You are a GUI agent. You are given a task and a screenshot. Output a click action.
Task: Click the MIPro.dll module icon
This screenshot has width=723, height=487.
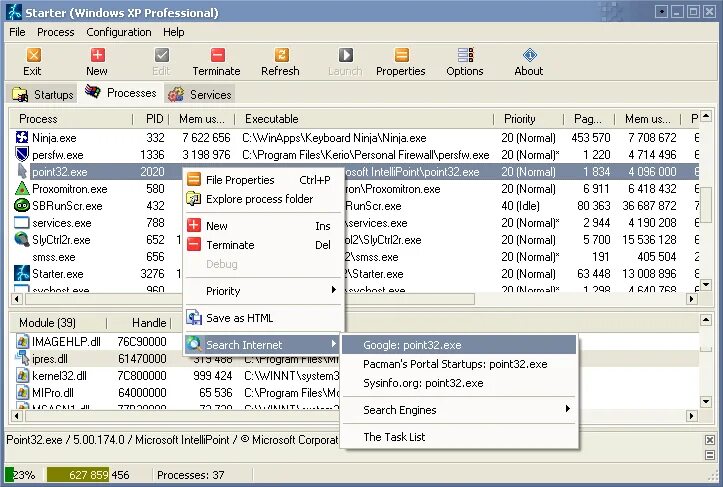[23, 393]
